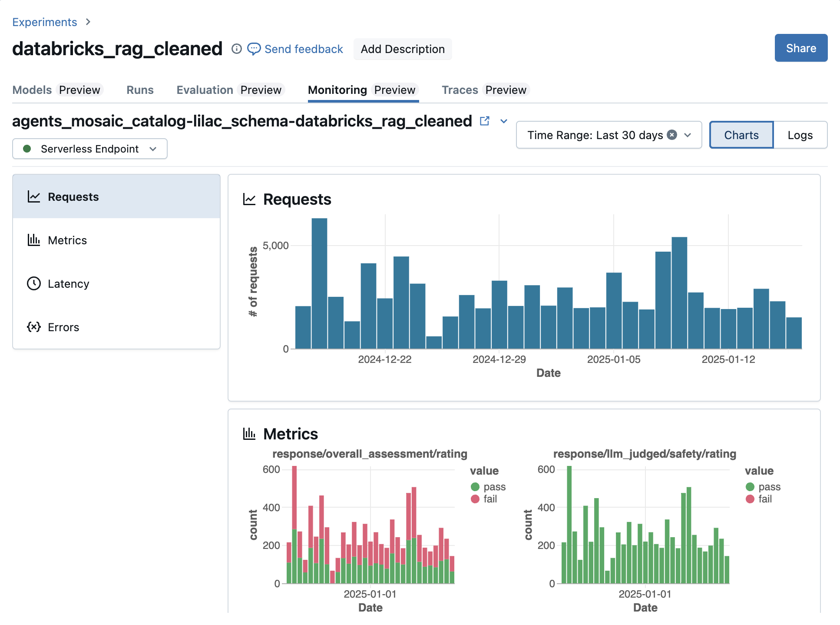Click the info icon next to experiment title

236,49
